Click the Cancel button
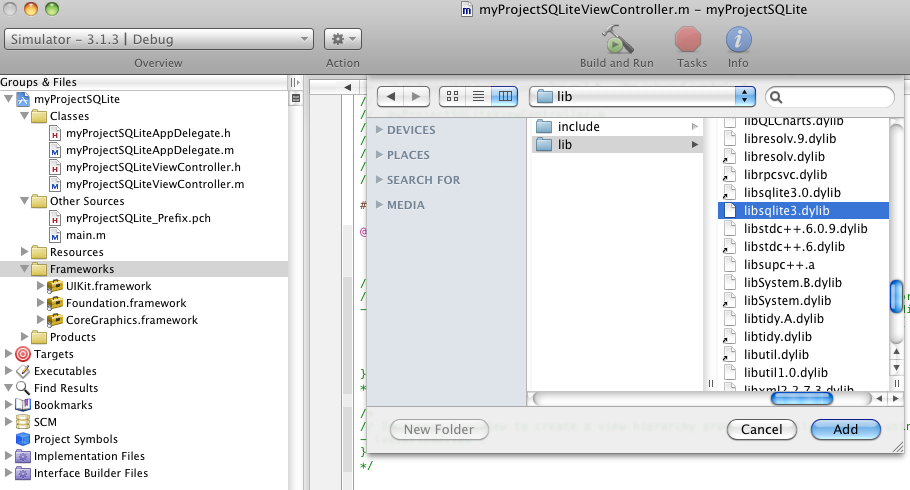 [761, 429]
